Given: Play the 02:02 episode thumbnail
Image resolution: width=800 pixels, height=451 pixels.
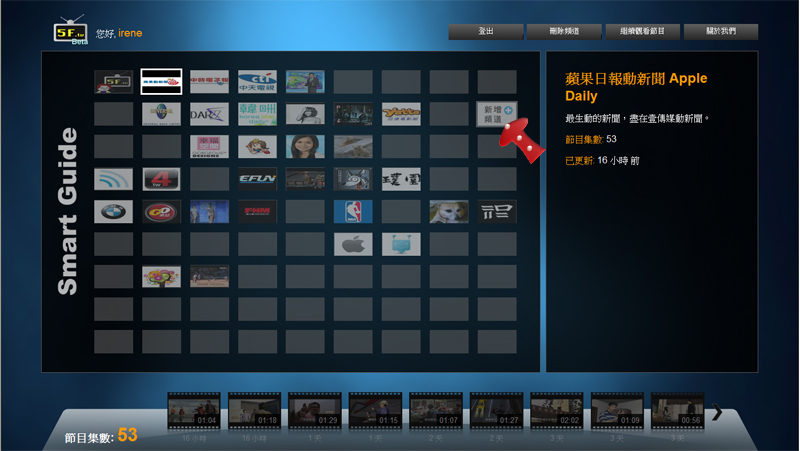Looking at the screenshot, I should coord(557,411).
